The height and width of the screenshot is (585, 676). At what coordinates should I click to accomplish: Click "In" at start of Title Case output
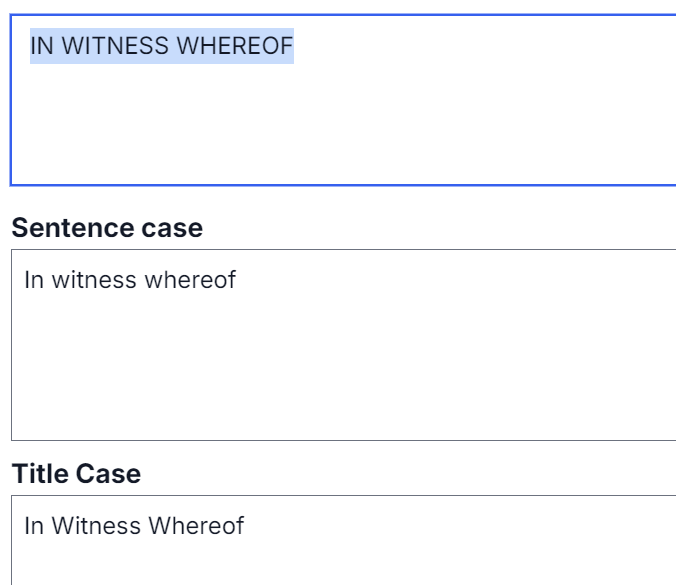point(33,526)
